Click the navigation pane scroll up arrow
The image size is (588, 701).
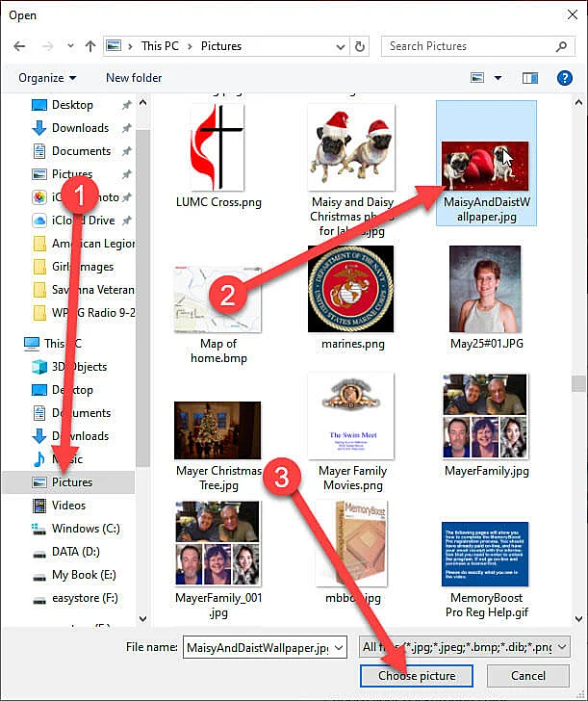[143, 103]
